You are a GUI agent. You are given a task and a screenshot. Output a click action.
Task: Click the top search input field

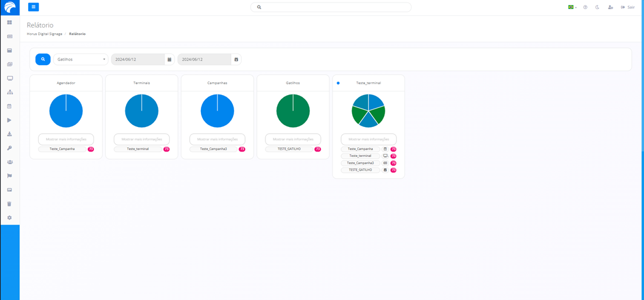tap(331, 7)
